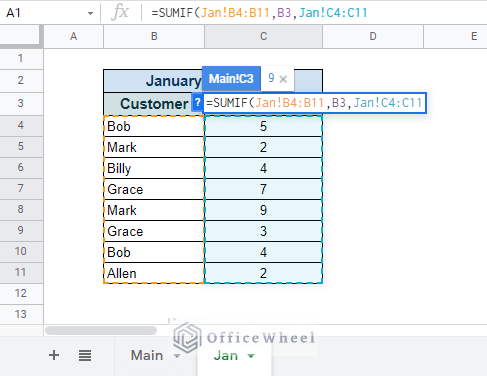This screenshot has width=487, height=376.
Task: Select row 13 header
Action: [x=21, y=314]
